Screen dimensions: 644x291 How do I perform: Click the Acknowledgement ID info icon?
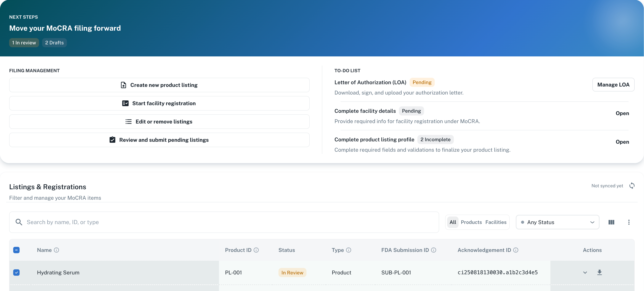[516, 250]
